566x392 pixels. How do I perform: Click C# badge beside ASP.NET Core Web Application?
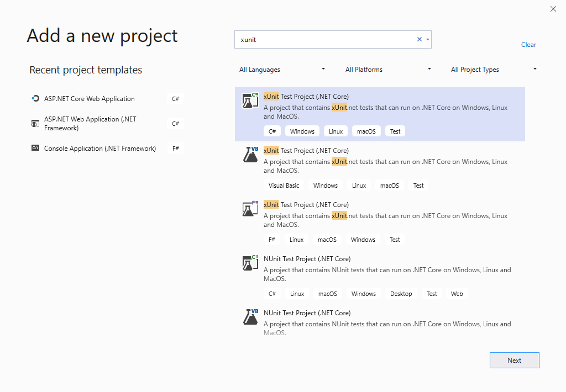[175, 99]
